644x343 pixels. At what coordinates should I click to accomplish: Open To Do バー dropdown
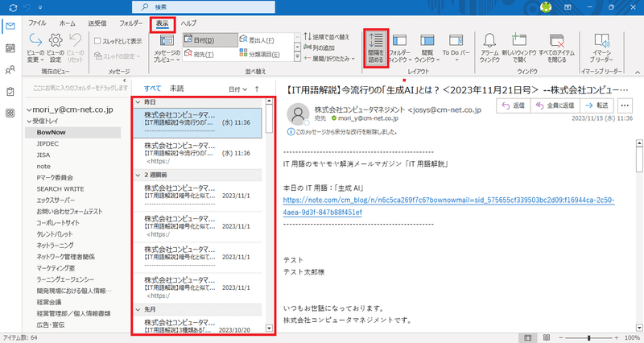[x=456, y=48]
